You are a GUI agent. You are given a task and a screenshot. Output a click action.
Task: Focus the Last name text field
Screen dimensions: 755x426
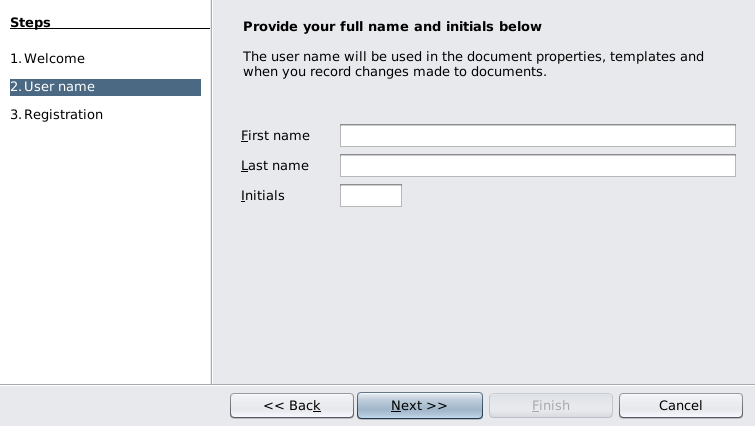coord(537,166)
